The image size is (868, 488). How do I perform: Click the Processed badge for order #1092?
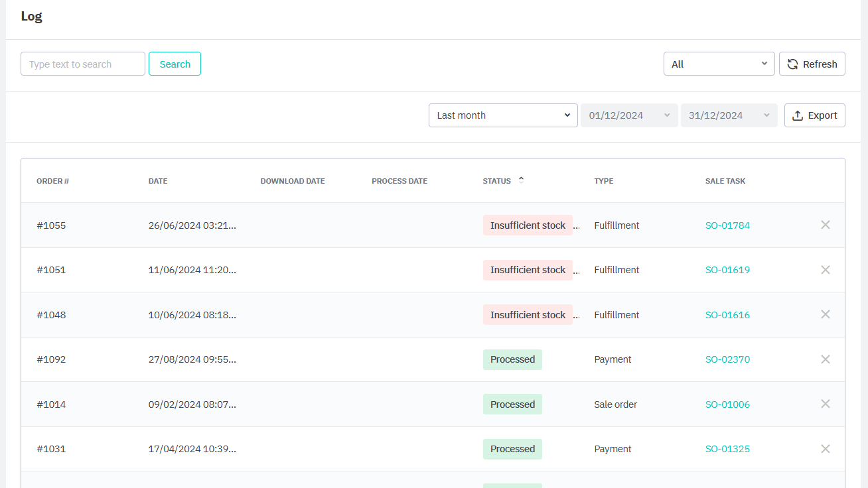pyautogui.click(x=512, y=359)
